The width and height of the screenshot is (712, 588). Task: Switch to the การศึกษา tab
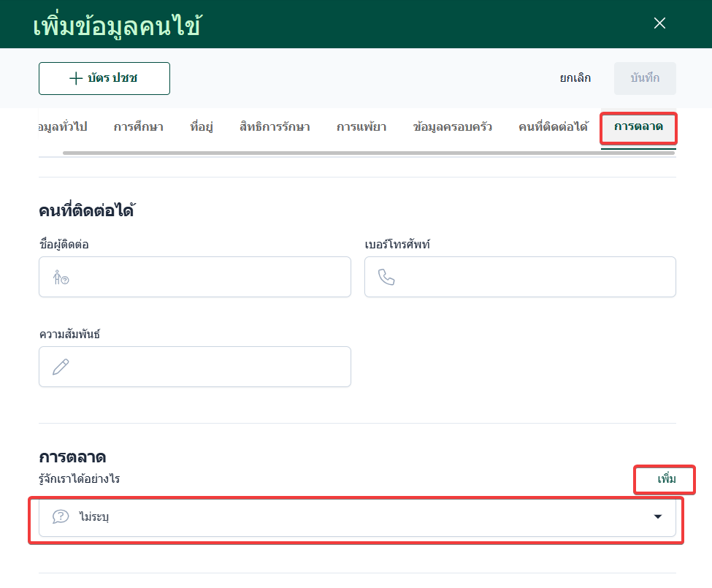138,127
